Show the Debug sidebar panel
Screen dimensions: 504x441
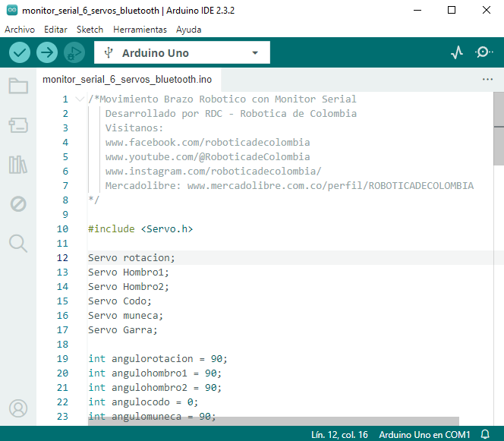coord(18,203)
